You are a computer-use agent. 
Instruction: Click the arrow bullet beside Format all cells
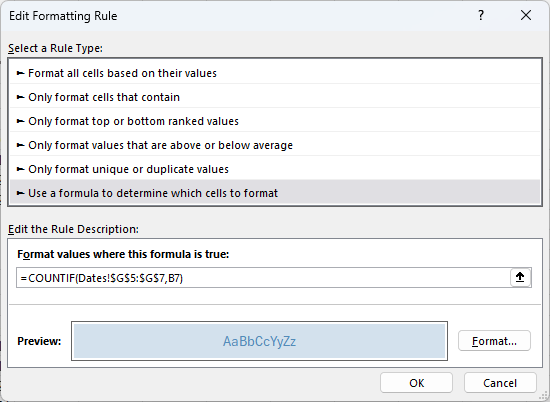(x=21, y=73)
